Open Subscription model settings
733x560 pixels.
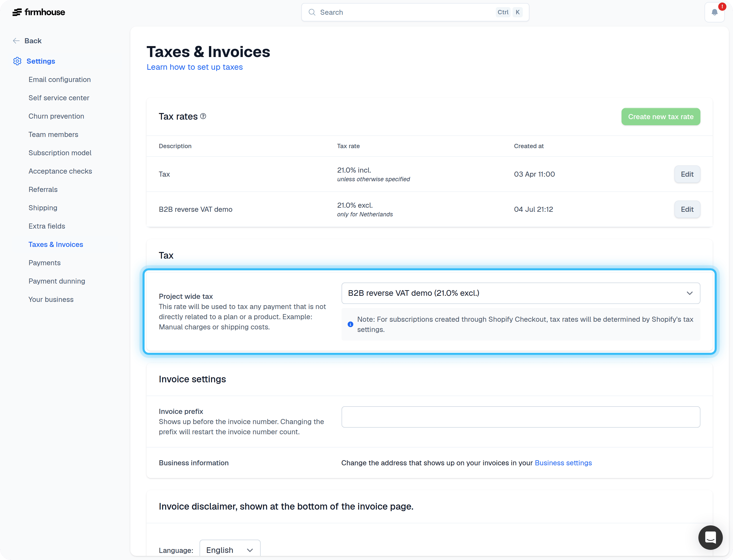pos(60,153)
